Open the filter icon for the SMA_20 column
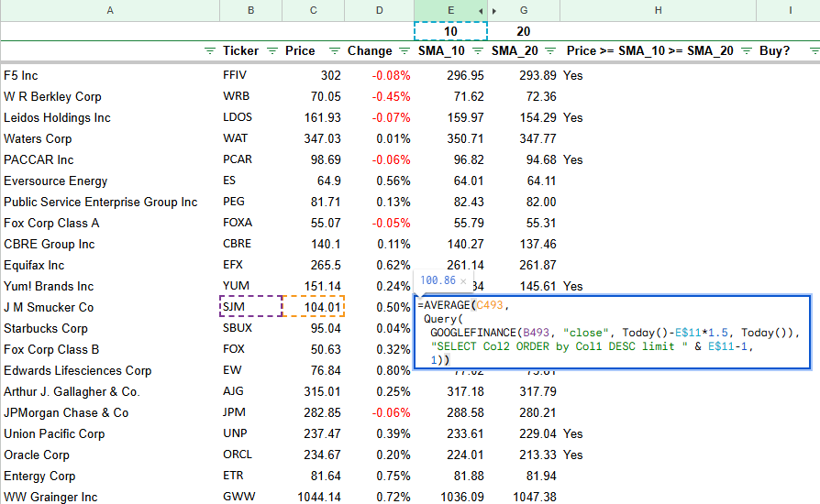The width and height of the screenshot is (820, 504). 550,50
